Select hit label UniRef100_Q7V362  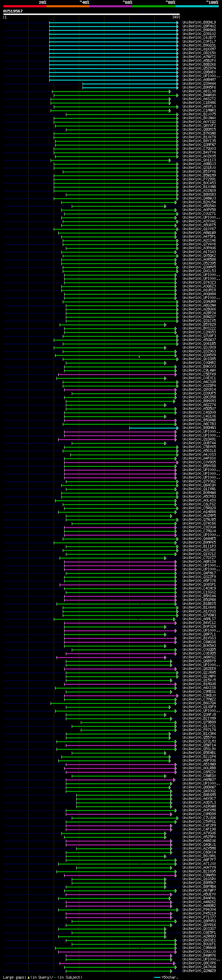coord(199,481)
